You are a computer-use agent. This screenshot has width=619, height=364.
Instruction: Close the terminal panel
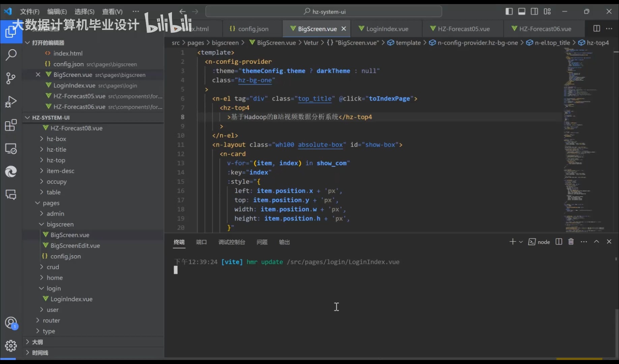tap(609, 242)
